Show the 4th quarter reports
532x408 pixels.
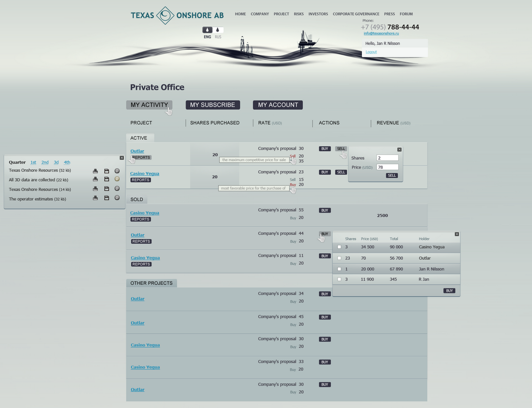67,162
